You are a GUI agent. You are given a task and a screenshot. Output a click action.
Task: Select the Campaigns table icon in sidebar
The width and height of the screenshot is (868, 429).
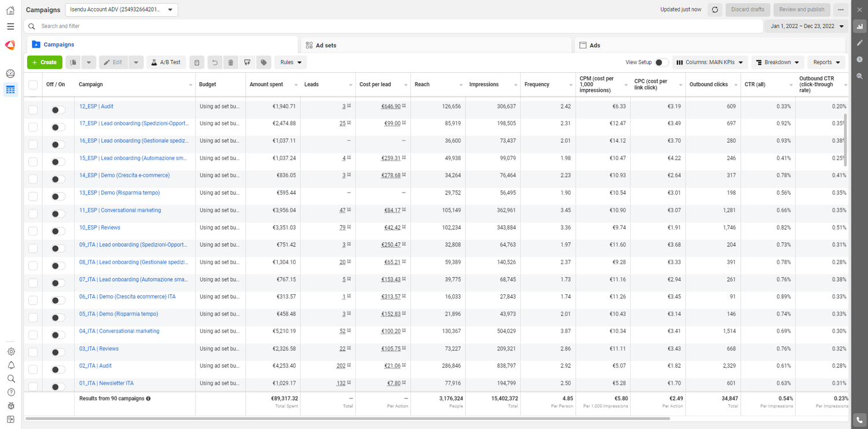(10, 90)
